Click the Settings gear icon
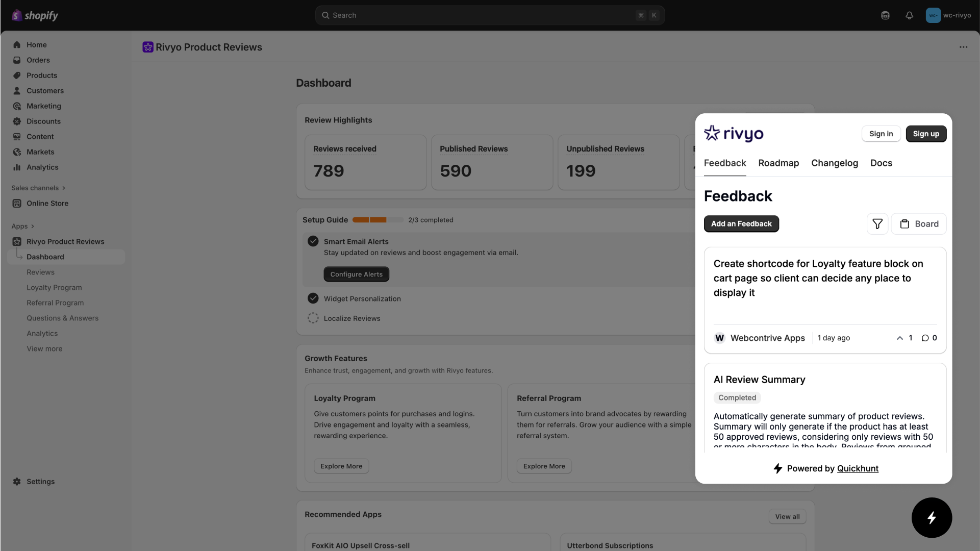980x551 pixels. pos(17,482)
